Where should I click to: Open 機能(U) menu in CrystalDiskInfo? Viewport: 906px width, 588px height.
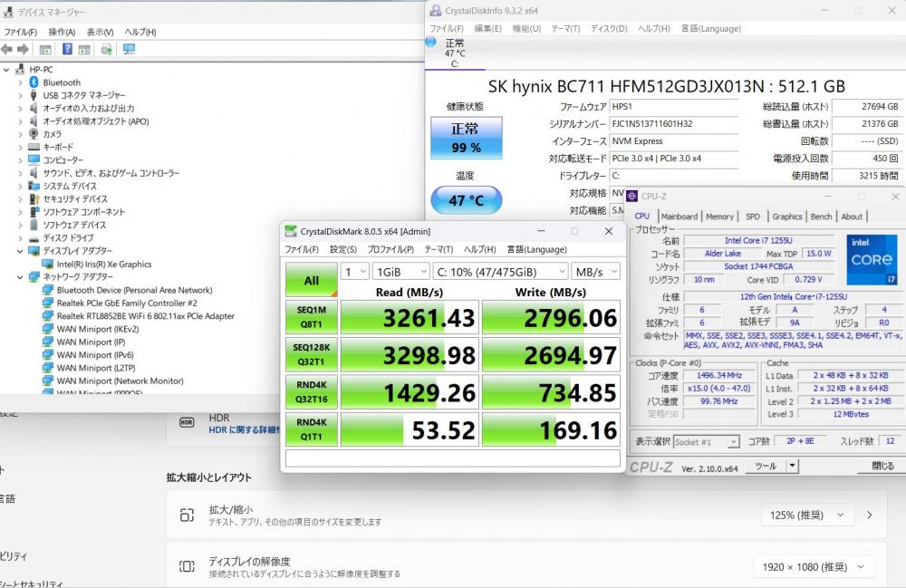(526, 28)
